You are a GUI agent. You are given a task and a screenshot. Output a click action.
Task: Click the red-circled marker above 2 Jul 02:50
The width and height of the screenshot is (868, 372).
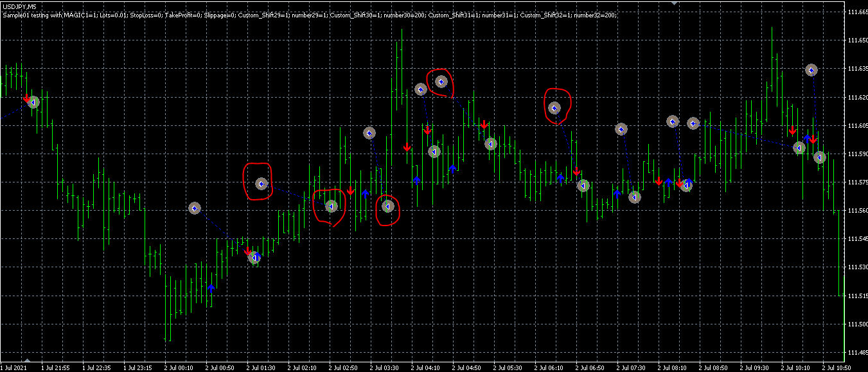pyautogui.click(x=331, y=206)
